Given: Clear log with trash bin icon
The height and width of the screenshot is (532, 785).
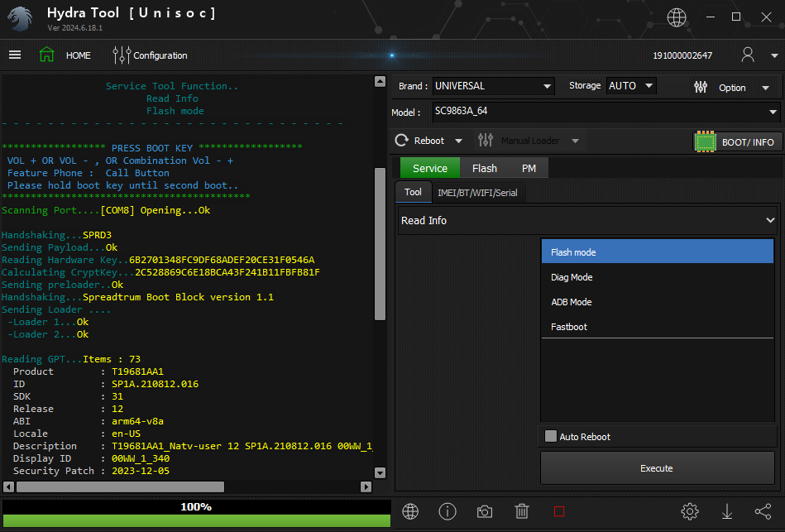Looking at the screenshot, I should pos(522,511).
